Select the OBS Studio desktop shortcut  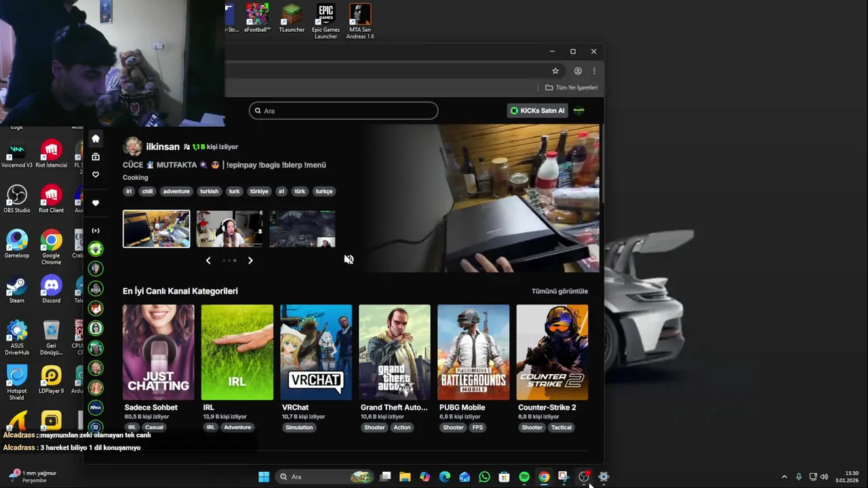pos(17,199)
